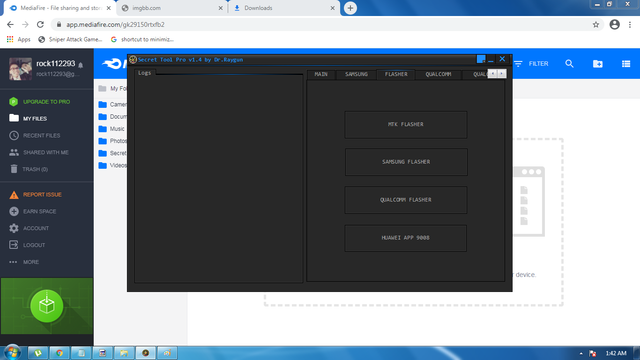Switch to imgbb.com browser tab
The width and height of the screenshot is (640, 360).
171,8
